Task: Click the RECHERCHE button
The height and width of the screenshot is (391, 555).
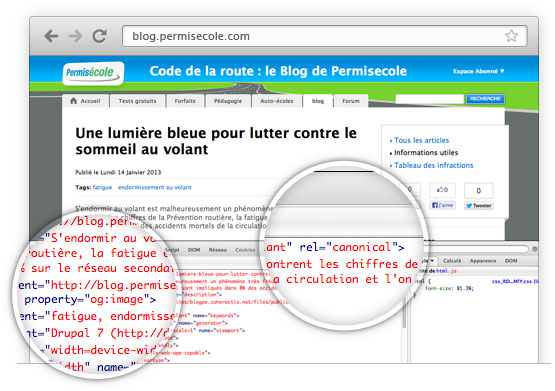Action: [485, 99]
